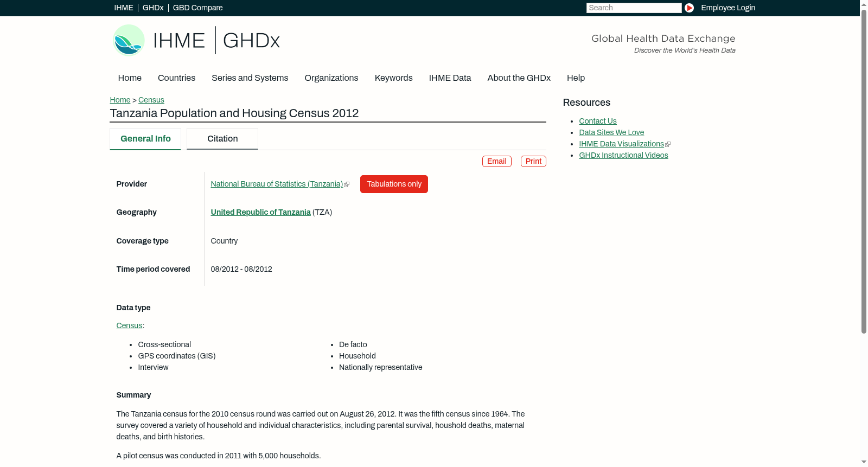Click the Email button
The image size is (868, 467).
click(x=496, y=161)
